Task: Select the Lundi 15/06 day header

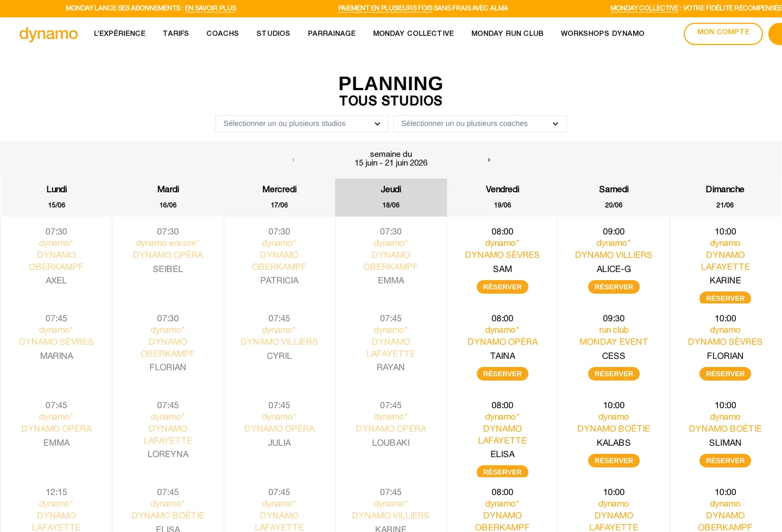Action: click(x=56, y=197)
